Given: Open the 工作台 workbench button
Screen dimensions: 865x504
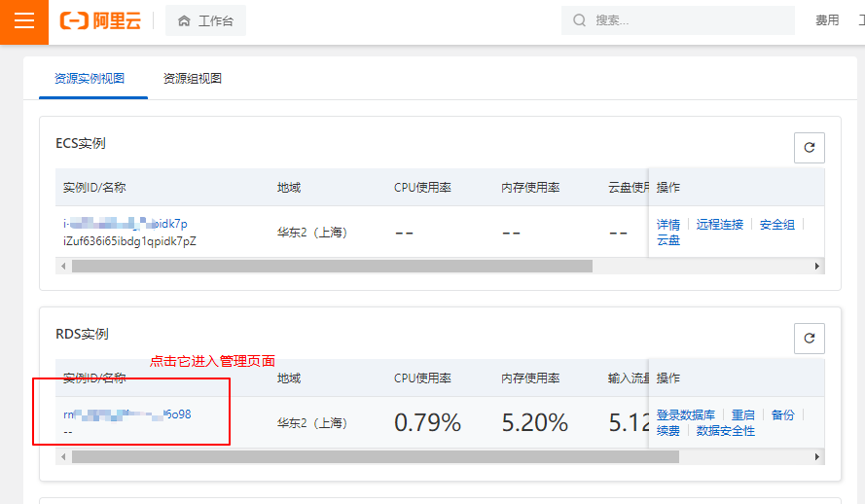Looking at the screenshot, I should click(x=205, y=21).
